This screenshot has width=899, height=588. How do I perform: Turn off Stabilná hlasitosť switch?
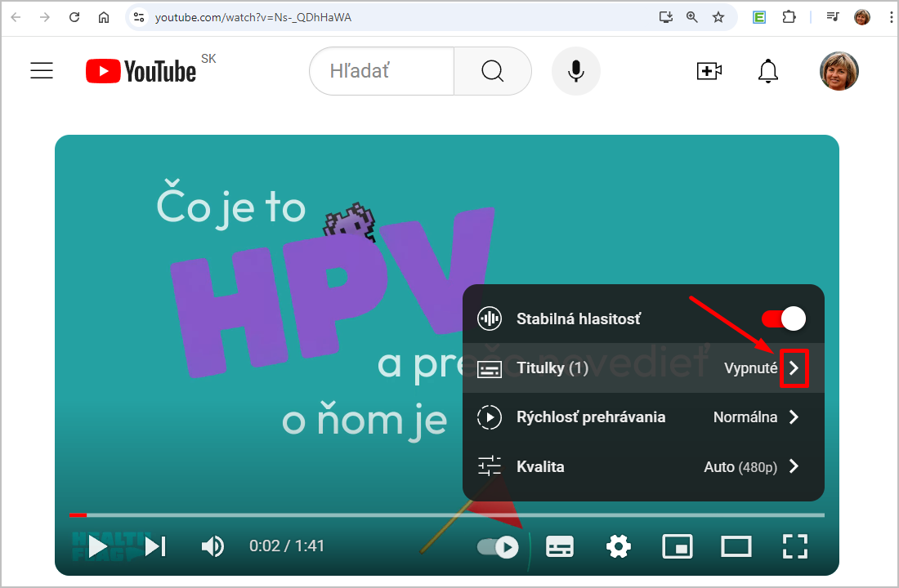(784, 318)
